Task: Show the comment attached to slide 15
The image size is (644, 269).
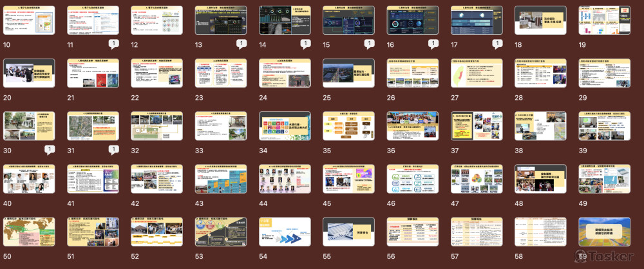Action: pos(369,44)
